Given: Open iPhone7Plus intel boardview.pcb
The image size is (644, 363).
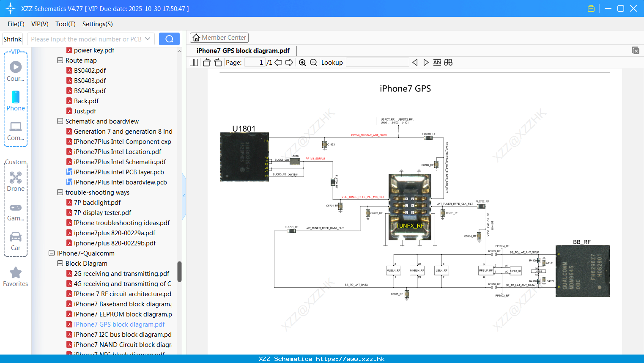Looking at the screenshot, I should (121, 182).
